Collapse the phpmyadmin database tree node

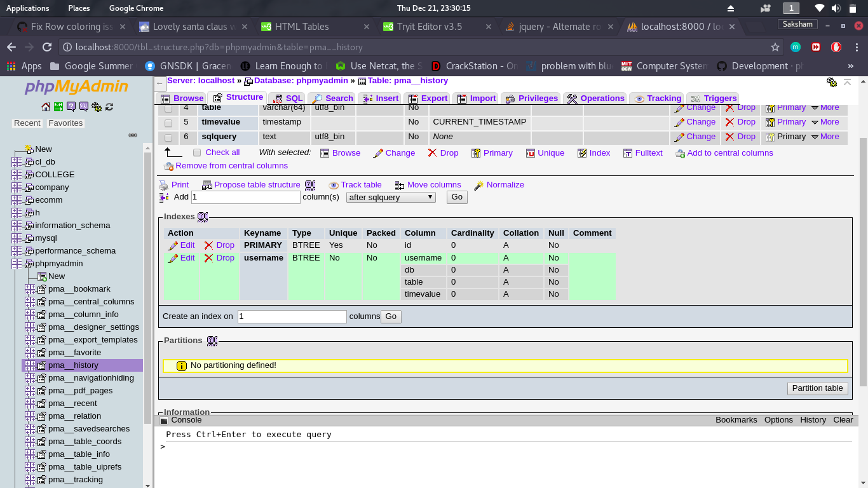coord(17,264)
